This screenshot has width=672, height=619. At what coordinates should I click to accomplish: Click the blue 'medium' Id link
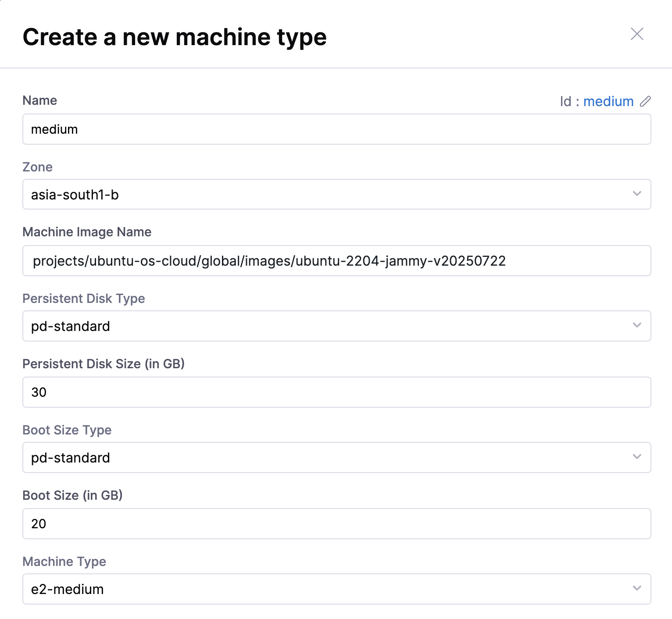pos(608,101)
